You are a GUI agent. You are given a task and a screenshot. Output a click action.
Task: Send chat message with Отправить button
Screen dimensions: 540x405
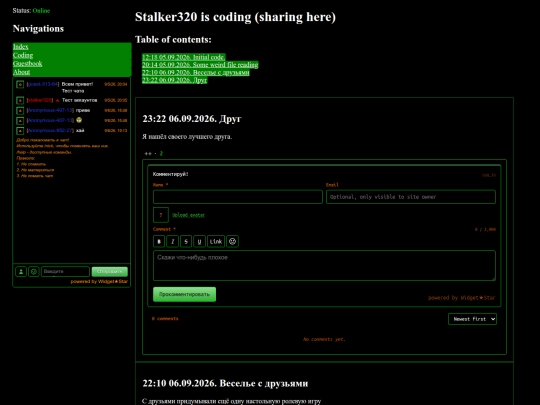point(110,272)
